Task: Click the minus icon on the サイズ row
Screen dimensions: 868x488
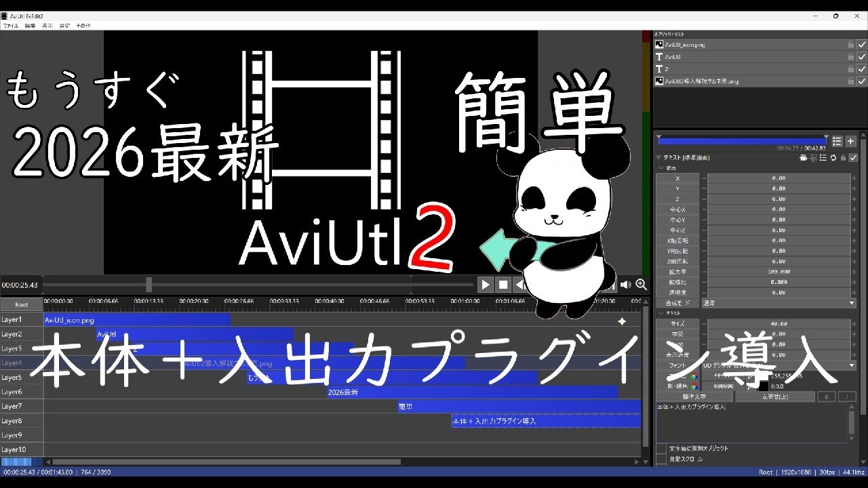Action: tap(704, 324)
